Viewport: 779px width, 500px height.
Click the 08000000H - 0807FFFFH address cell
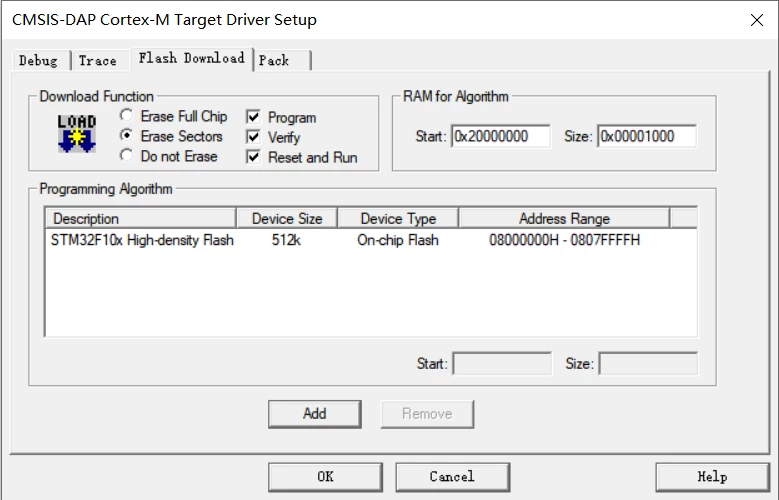tap(564, 240)
